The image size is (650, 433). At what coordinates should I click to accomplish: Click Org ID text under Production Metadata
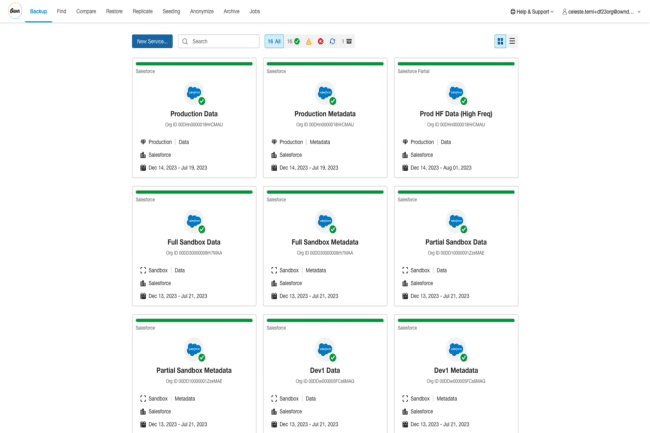pos(325,124)
